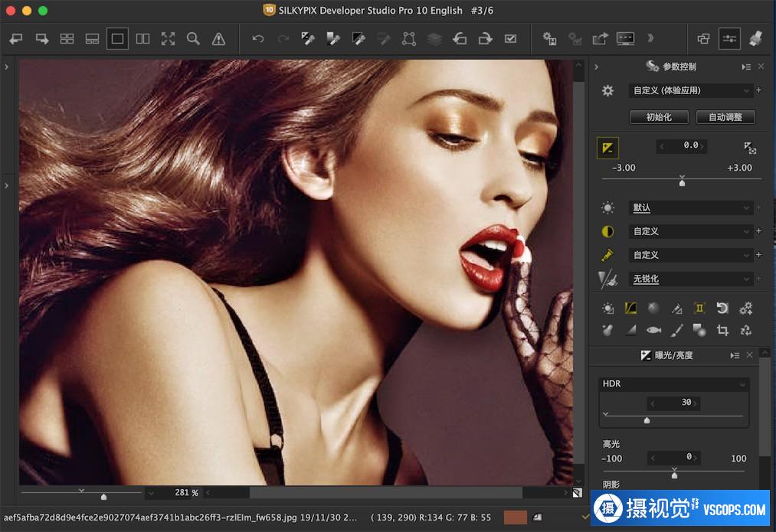This screenshot has height=532, width=776.
Task: Select the black level eyedropper tool
Action: tap(359, 38)
